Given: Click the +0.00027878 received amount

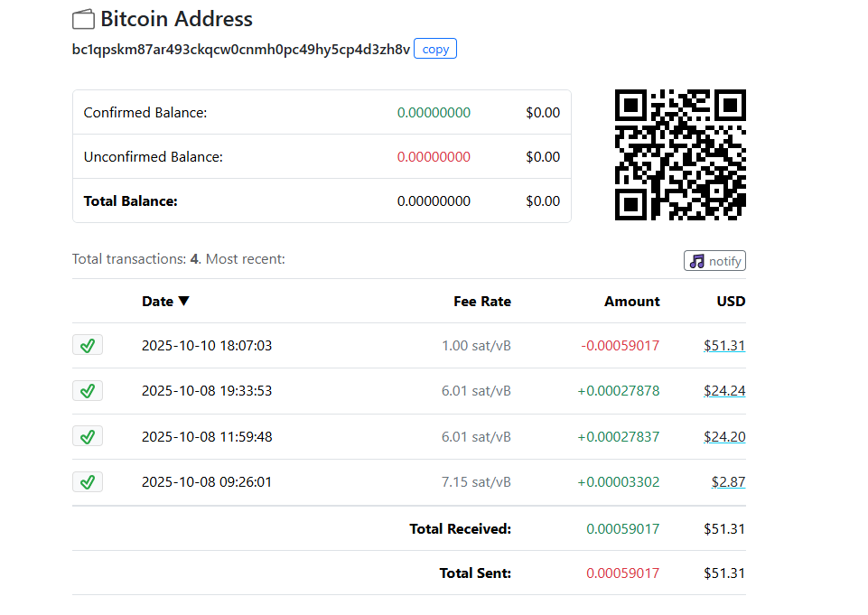Looking at the screenshot, I should coord(619,391).
